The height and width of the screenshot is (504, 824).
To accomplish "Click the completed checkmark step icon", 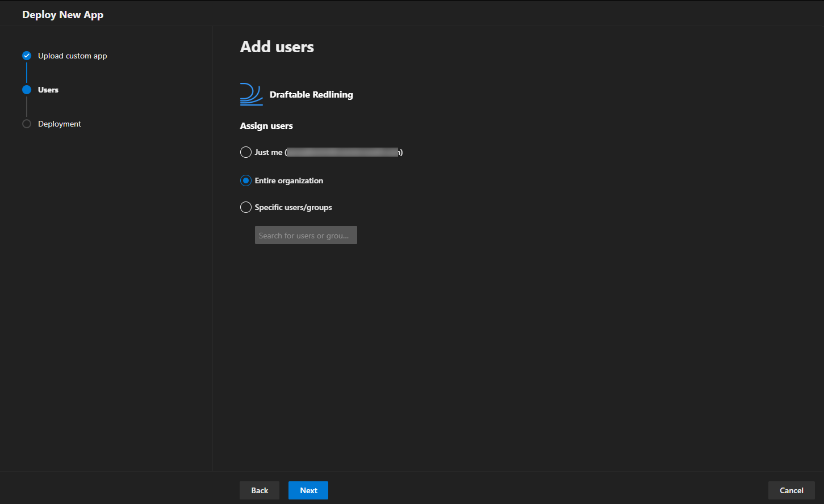I will (x=27, y=56).
